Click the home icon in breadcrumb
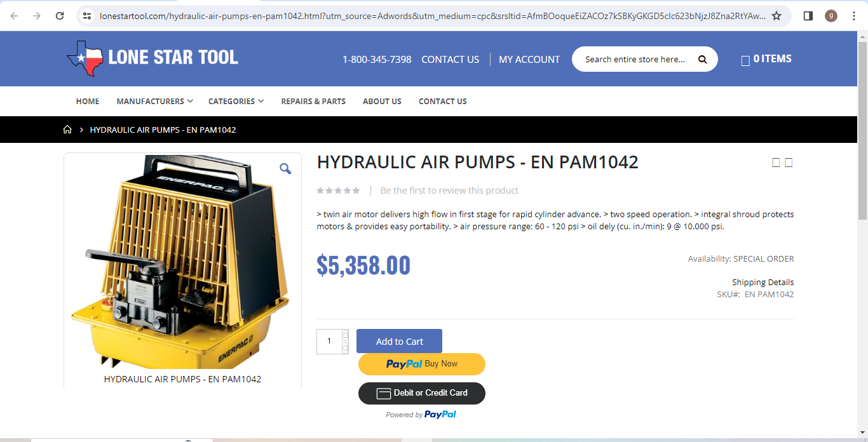The width and height of the screenshot is (868, 442). click(67, 130)
